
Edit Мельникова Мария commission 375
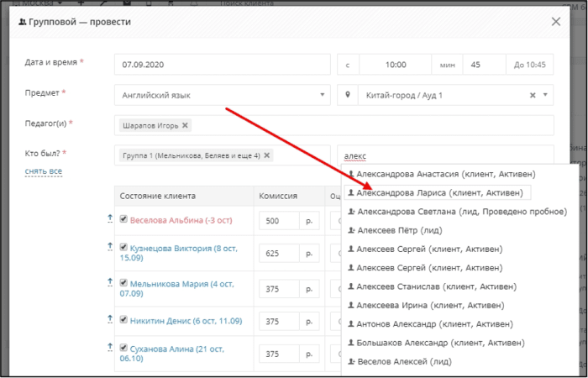279,289
